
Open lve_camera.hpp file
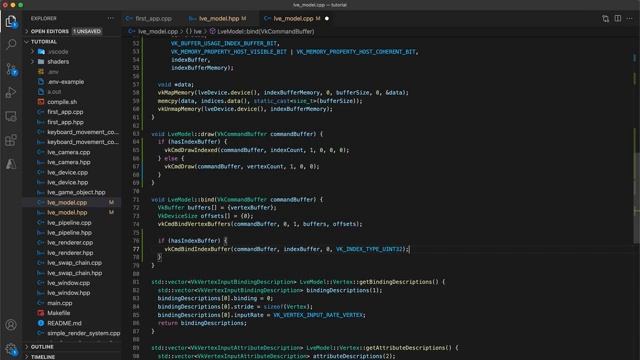[x=69, y=162]
